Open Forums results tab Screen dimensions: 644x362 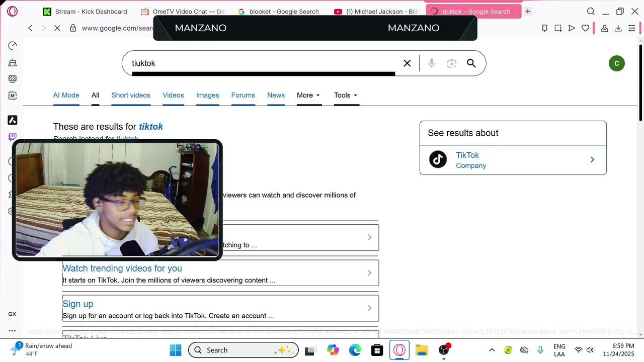243,95
